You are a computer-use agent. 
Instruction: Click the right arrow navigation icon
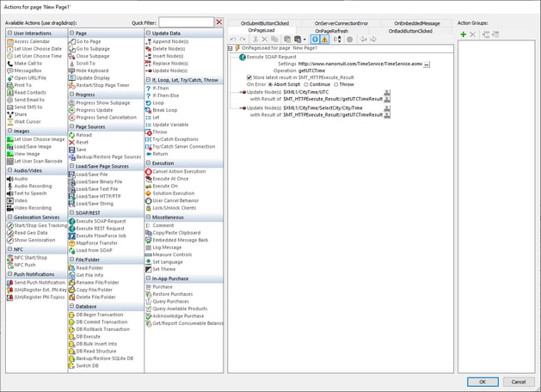(373, 40)
